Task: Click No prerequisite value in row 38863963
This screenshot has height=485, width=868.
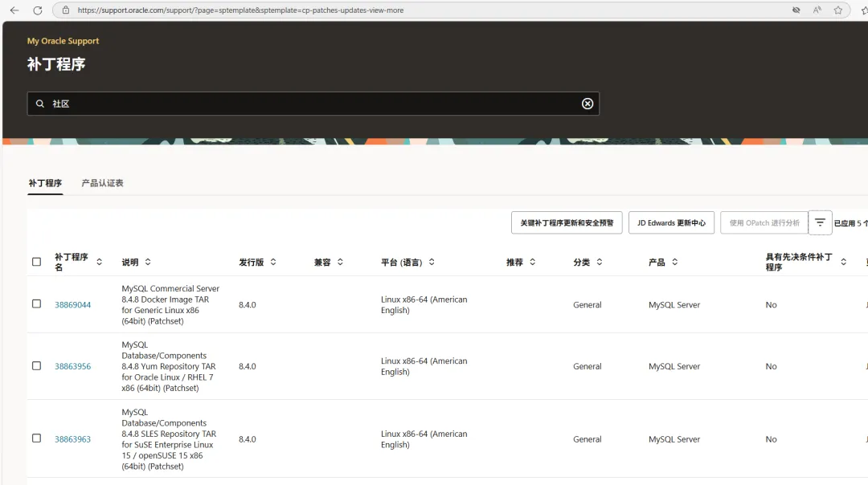Action: tap(771, 439)
